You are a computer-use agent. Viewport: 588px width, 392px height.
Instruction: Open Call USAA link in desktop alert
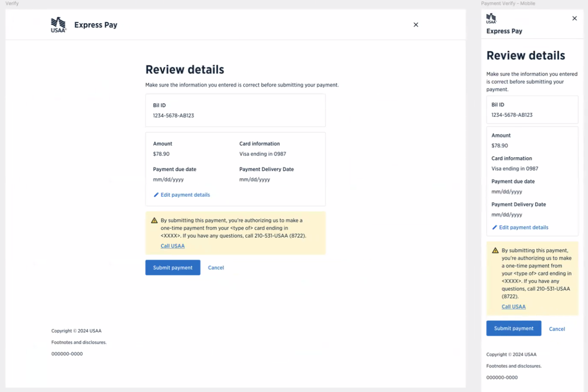tap(173, 246)
